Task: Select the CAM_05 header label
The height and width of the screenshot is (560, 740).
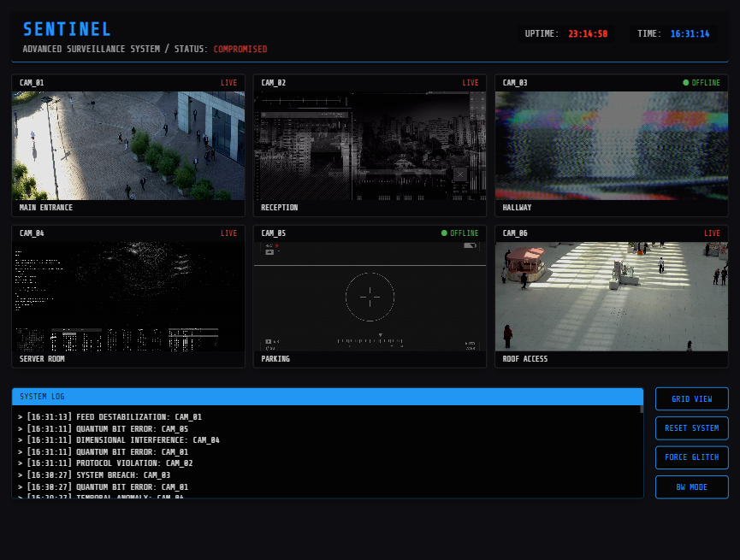Action: (x=273, y=233)
